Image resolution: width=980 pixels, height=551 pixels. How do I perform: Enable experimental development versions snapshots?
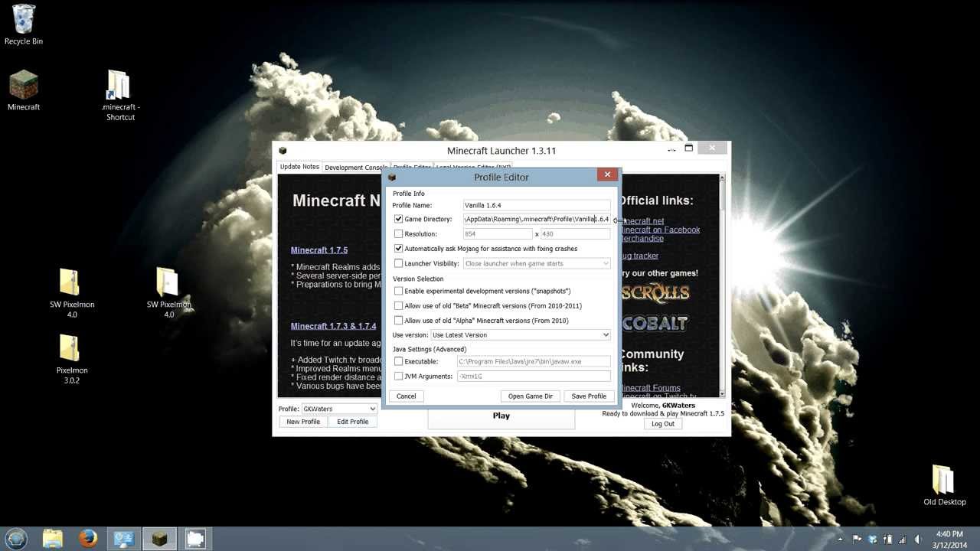398,291
